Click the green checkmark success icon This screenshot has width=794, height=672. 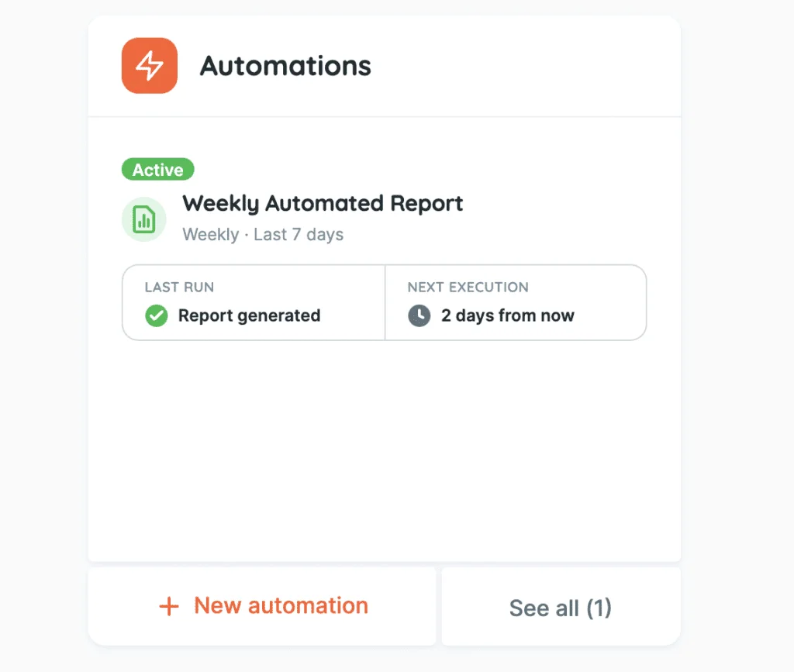tap(157, 315)
